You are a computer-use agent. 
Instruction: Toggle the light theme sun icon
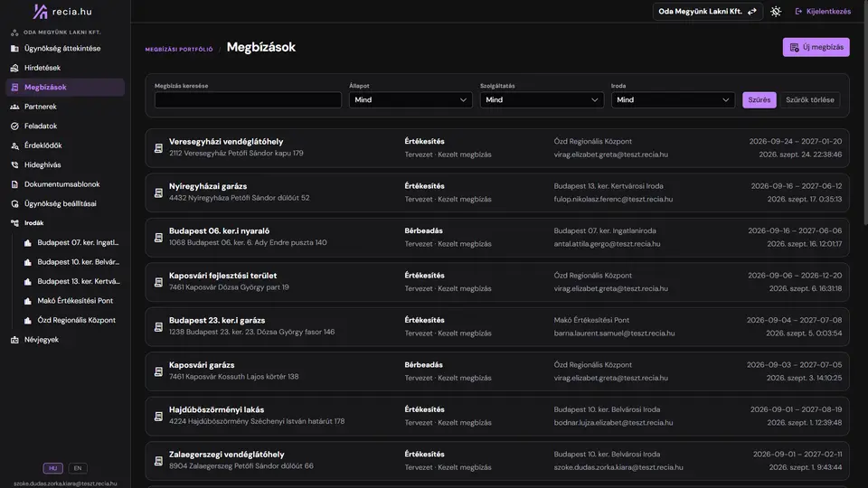pyautogui.click(x=776, y=12)
